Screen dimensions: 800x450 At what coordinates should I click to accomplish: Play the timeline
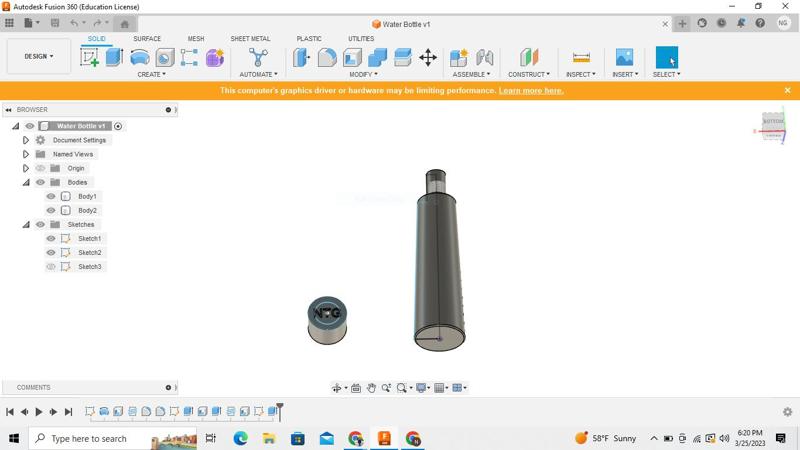point(39,412)
